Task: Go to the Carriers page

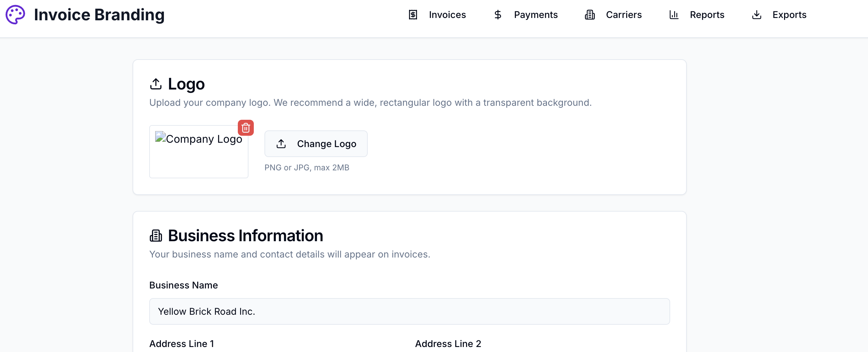Action: [624, 15]
